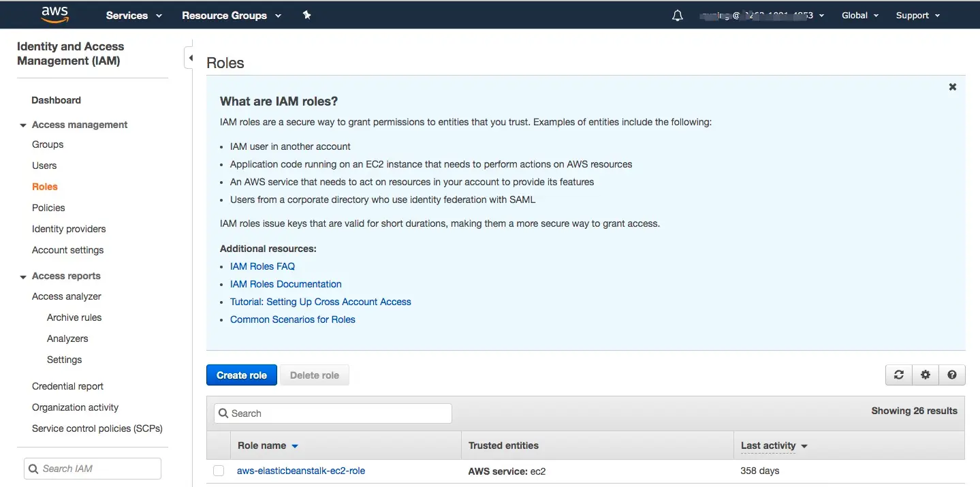Open the IAM Roles FAQ link
Image resolution: width=980 pixels, height=487 pixels.
coord(262,266)
